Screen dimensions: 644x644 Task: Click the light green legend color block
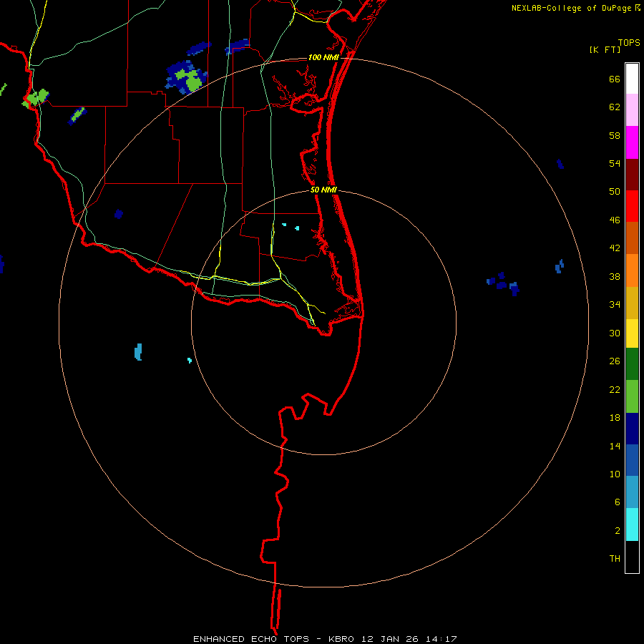(632, 396)
